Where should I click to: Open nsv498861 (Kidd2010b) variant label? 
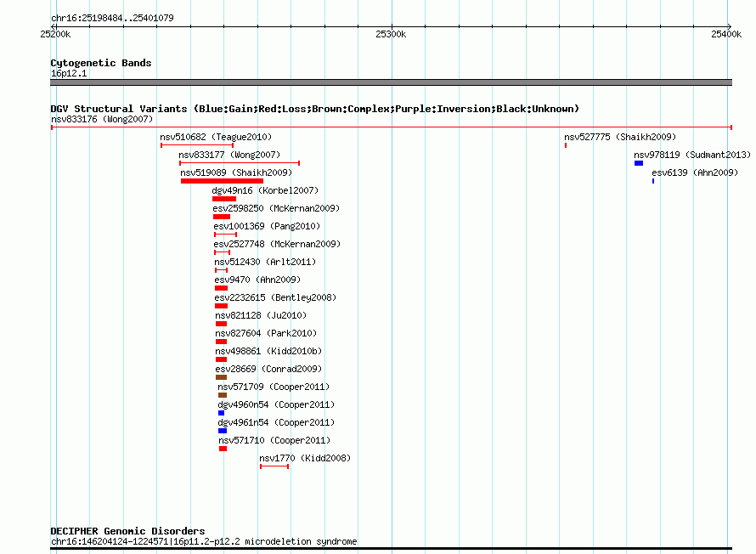point(268,351)
